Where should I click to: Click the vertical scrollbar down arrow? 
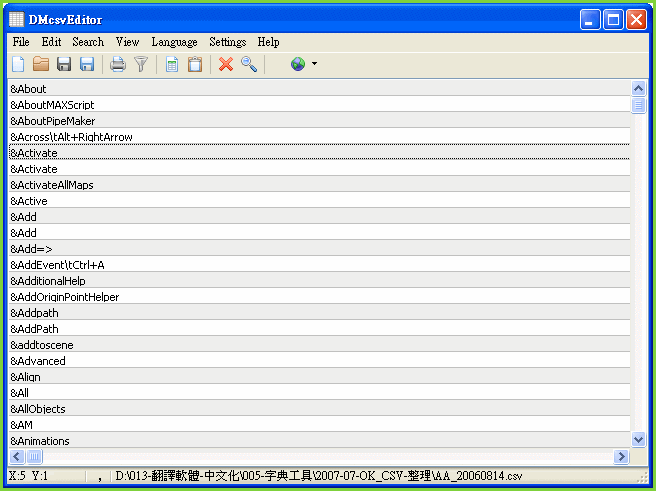pos(639,439)
